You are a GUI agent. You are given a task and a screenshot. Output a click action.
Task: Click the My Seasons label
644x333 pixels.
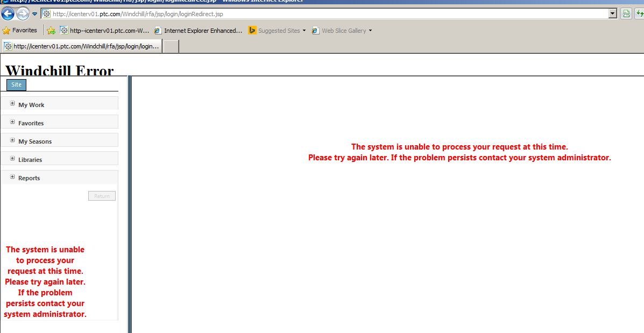[x=35, y=141]
